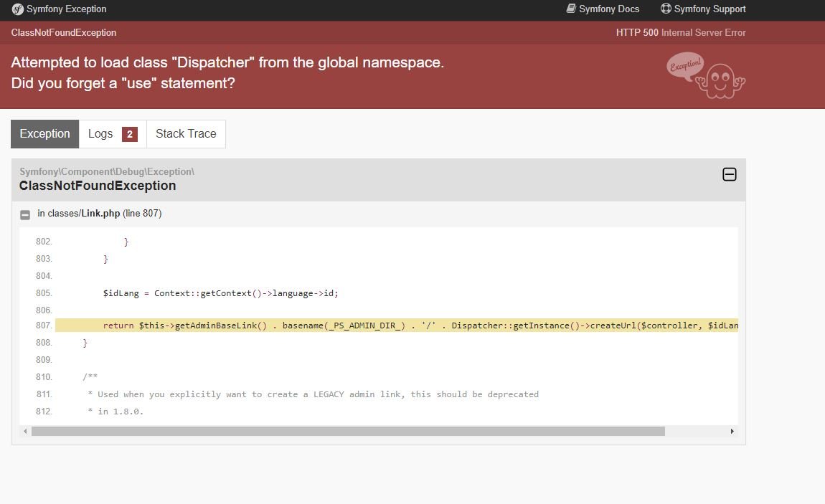
Task: Click the ClassNotFoundException heading text
Action: coord(98,186)
